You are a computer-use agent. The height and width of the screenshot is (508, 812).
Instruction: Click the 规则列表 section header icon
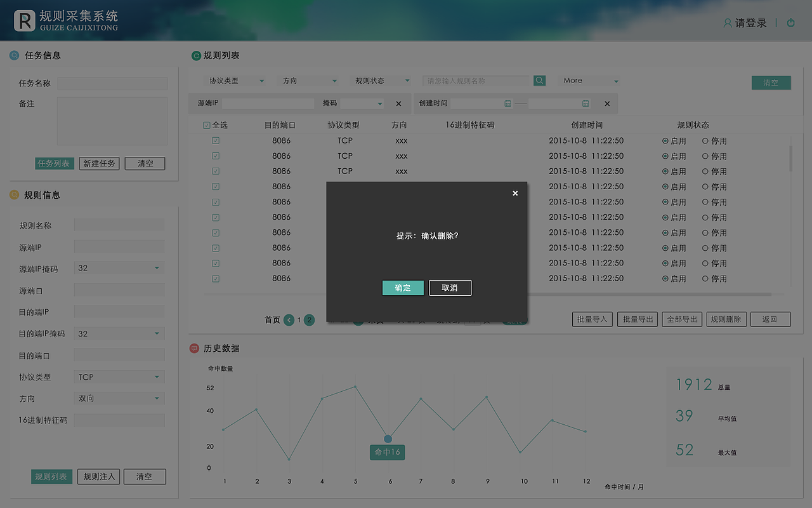pos(196,55)
